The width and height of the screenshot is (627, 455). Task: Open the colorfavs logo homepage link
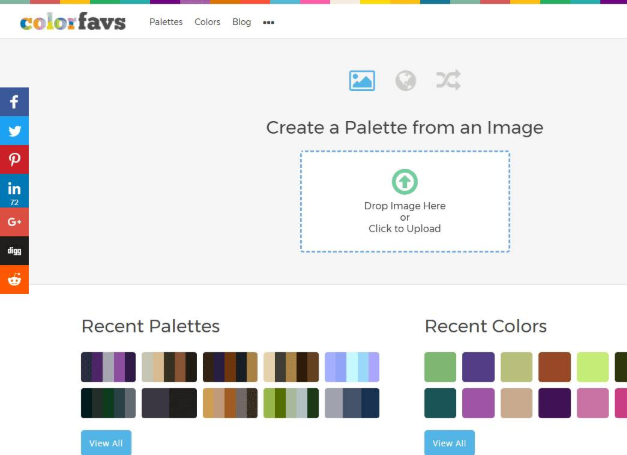73,21
